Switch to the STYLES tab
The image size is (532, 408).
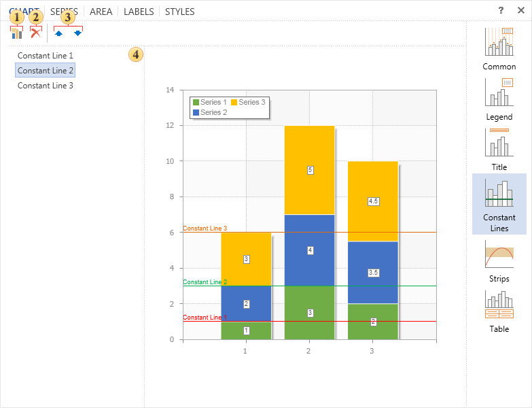click(179, 12)
